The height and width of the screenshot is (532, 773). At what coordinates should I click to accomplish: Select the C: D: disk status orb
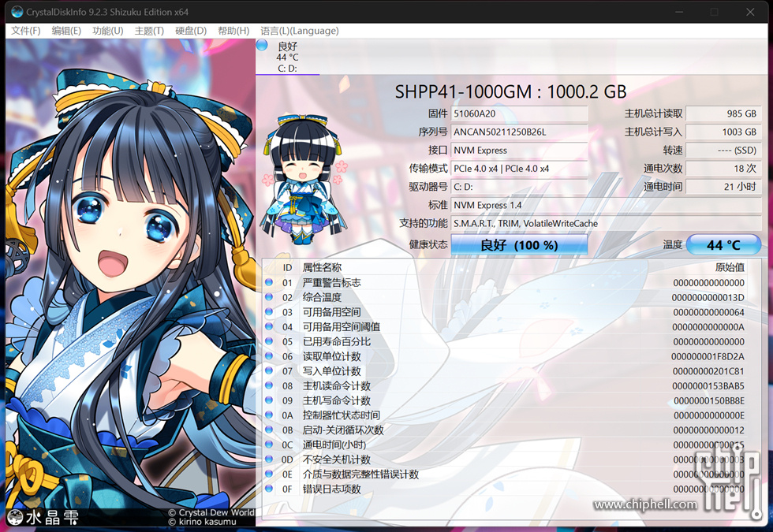pos(262,46)
